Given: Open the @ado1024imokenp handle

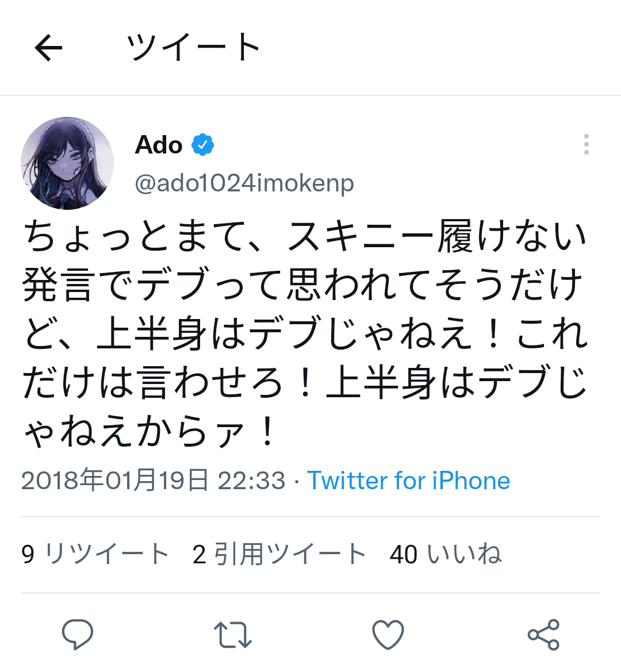Looking at the screenshot, I should 244,183.
